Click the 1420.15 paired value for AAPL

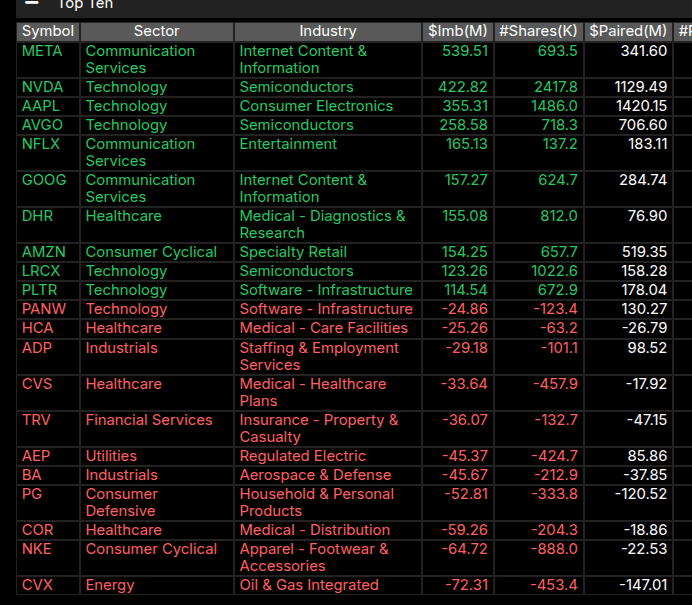(x=642, y=106)
